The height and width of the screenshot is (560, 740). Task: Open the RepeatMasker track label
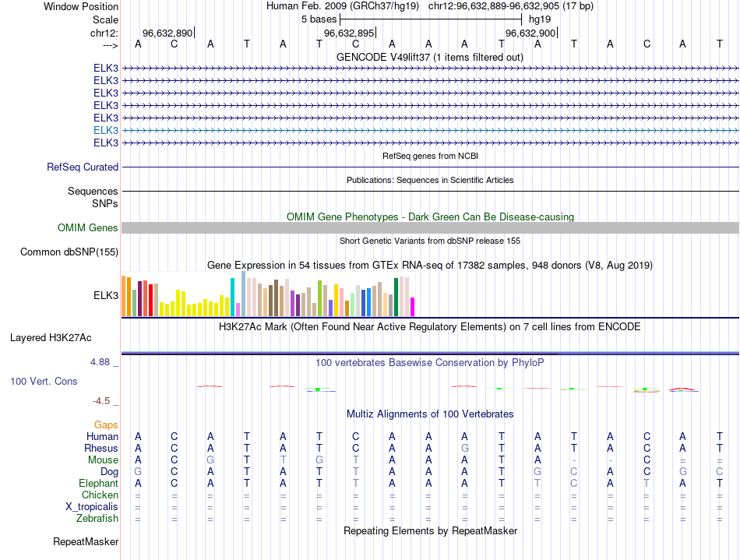pyautogui.click(x=86, y=541)
